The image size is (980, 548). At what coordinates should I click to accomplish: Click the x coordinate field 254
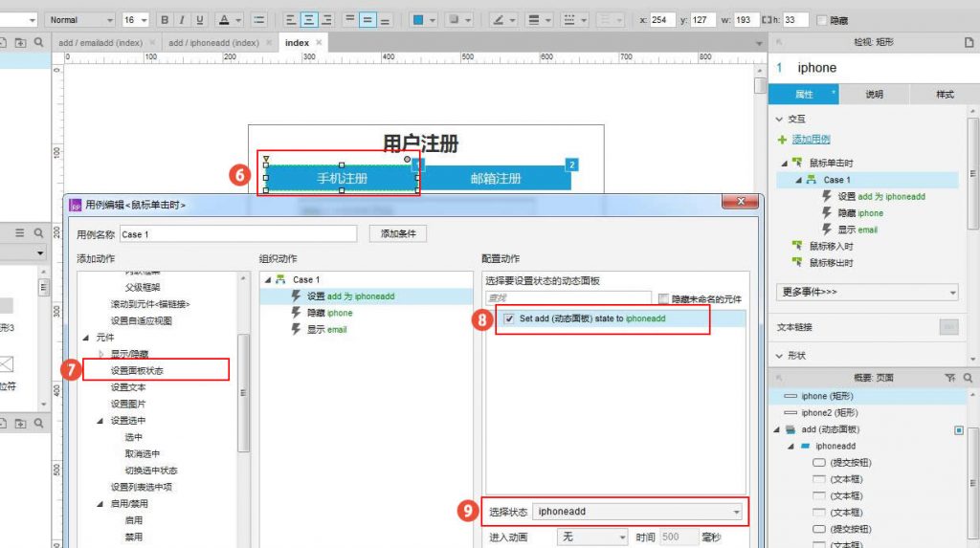coord(664,20)
